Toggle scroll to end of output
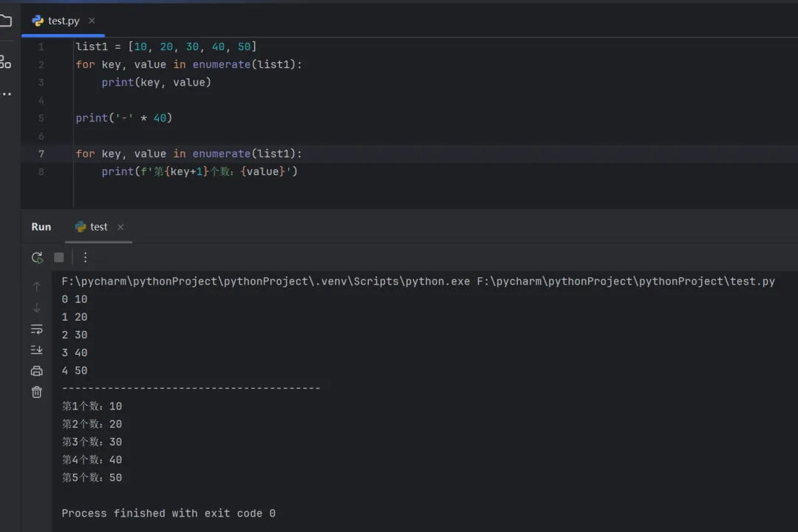The height and width of the screenshot is (532, 798). pyautogui.click(x=37, y=349)
